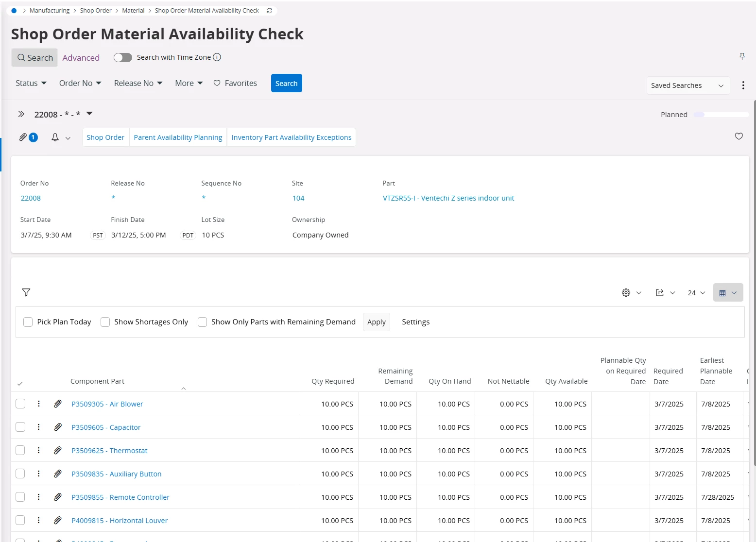Image resolution: width=756 pixels, height=542 pixels.
Task: Click the export icon above table
Action: 660,292
